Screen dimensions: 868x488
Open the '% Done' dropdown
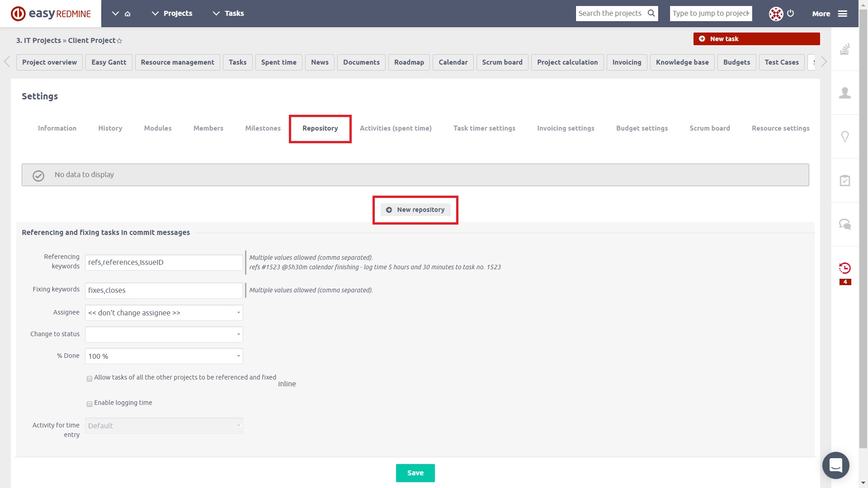(x=164, y=356)
